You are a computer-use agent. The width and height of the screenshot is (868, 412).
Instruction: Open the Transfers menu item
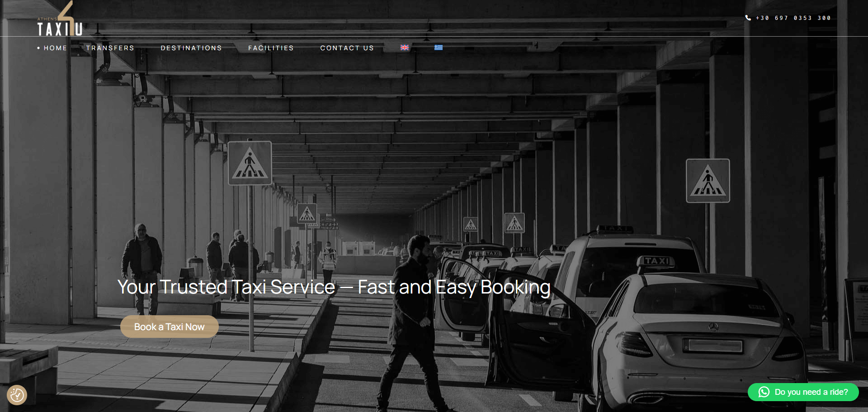[x=110, y=48]
